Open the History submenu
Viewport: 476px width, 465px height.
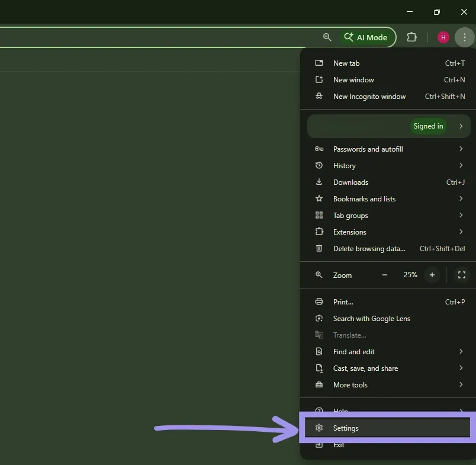(x=344, y=165)
